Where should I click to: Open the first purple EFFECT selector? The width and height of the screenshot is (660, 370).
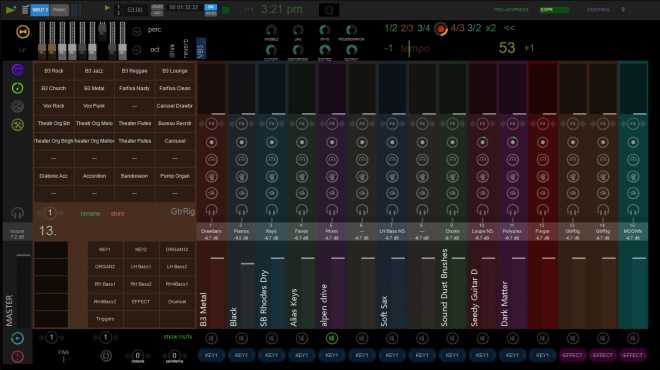click(572, 356)
